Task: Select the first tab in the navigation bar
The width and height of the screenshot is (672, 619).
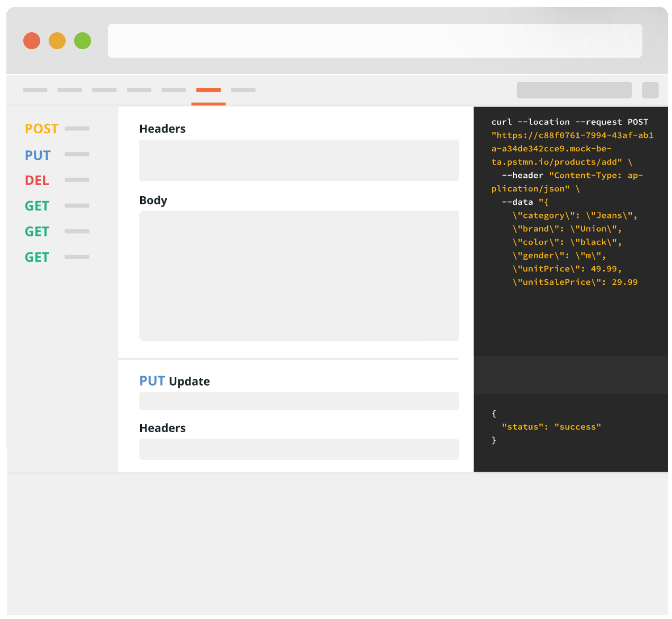Action: (x=35, y=90)
